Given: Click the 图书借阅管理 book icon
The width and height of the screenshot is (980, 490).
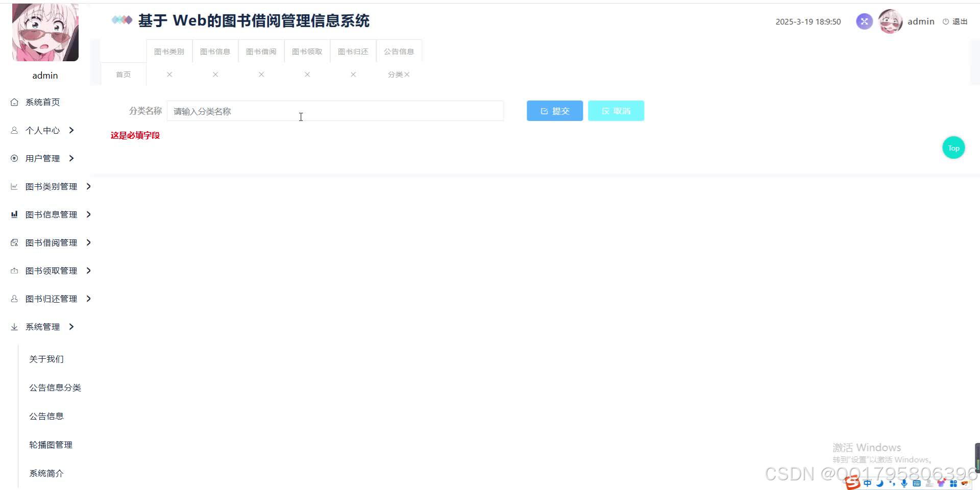Looking at the screenshot, I should (14, 242).
